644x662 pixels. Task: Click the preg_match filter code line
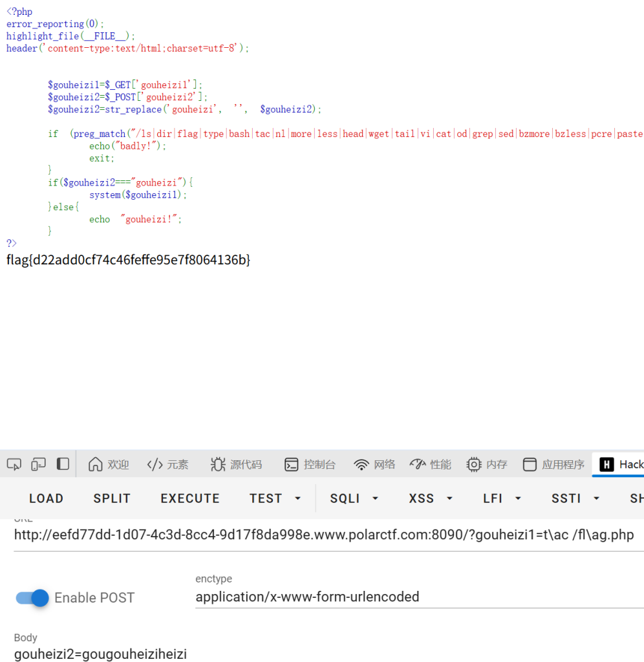point(345,134)
